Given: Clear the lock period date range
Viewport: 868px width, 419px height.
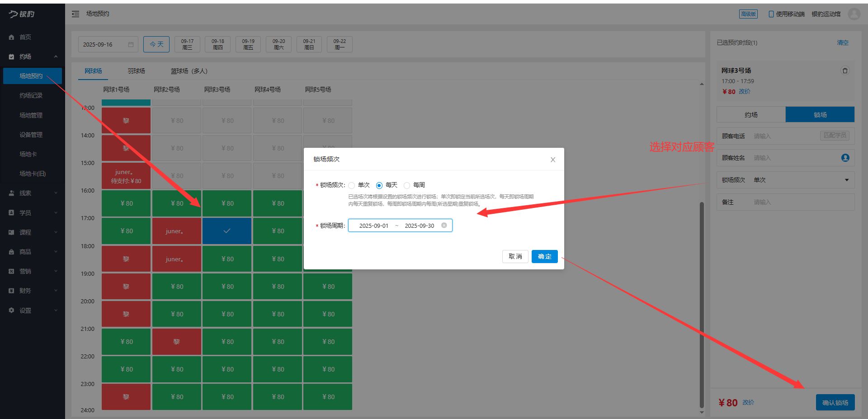Looking at the screenshot, I should pos(444,226).
